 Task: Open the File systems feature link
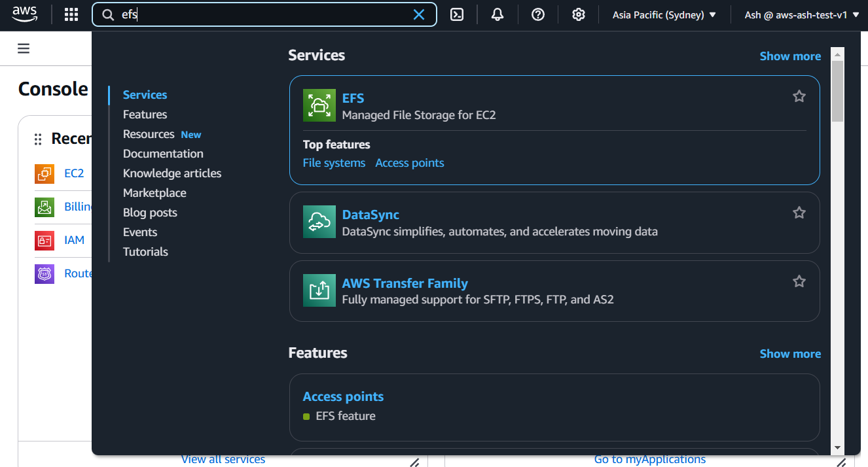334,163
